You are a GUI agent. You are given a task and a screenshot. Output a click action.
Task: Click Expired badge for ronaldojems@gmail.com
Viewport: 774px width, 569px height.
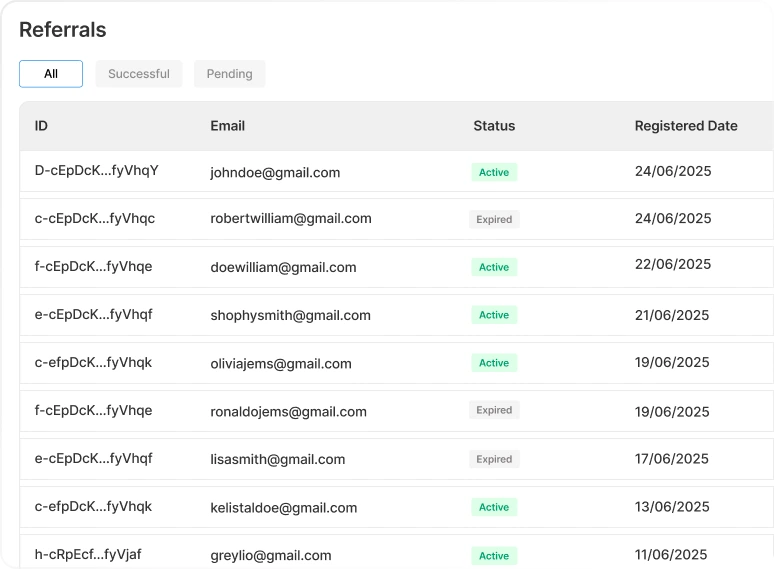pos(494,410)
